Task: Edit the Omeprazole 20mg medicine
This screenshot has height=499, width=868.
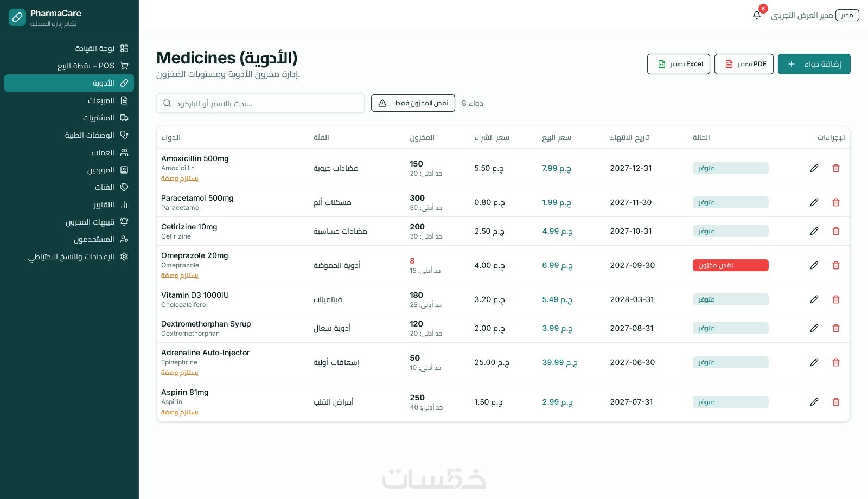Action: point(814,265)
